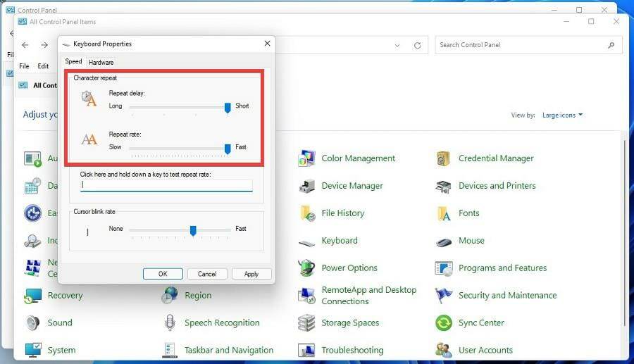Click the back arrow in Control Panel
Viewport: 634px width, 364px height.
(x=25, y=45)
